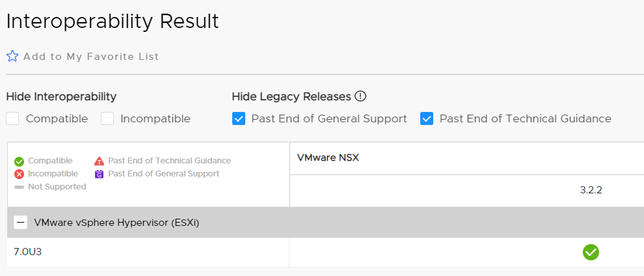
Task: Click the Past End of Technical Guidance triangle icon
Action: 99,161
